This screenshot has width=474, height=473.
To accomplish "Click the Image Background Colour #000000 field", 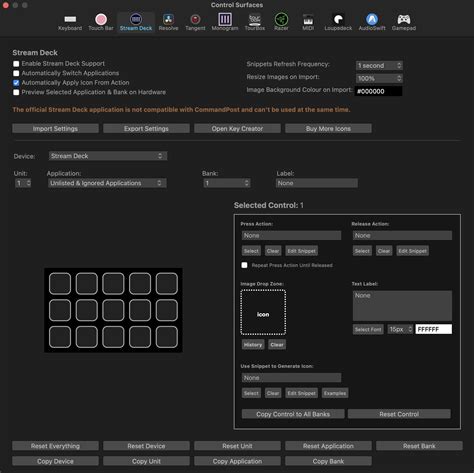I will [x=378, y=91].
